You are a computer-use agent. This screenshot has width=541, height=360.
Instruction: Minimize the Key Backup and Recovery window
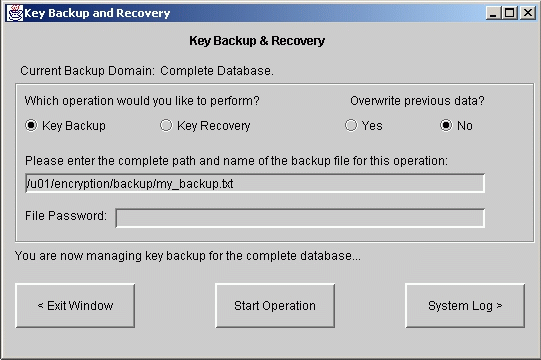point(493,13)
